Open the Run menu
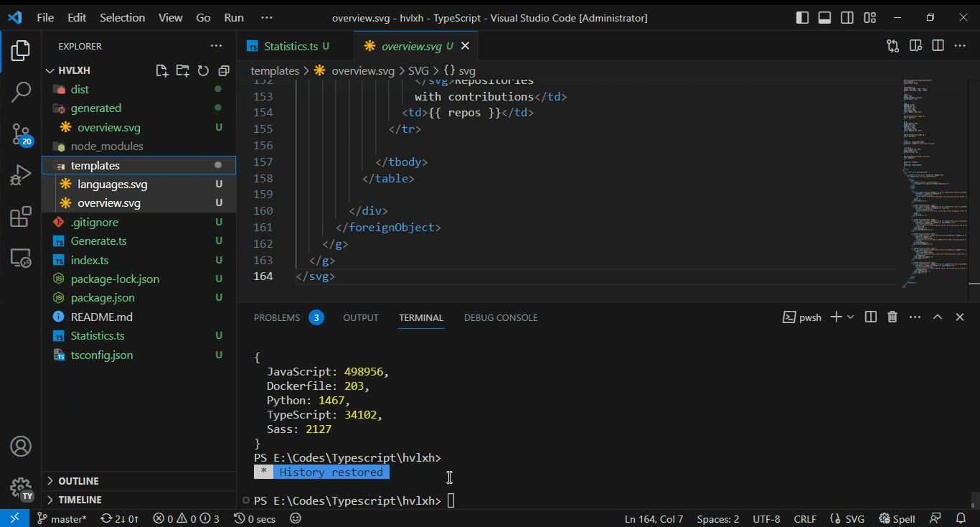 [234, 18]
